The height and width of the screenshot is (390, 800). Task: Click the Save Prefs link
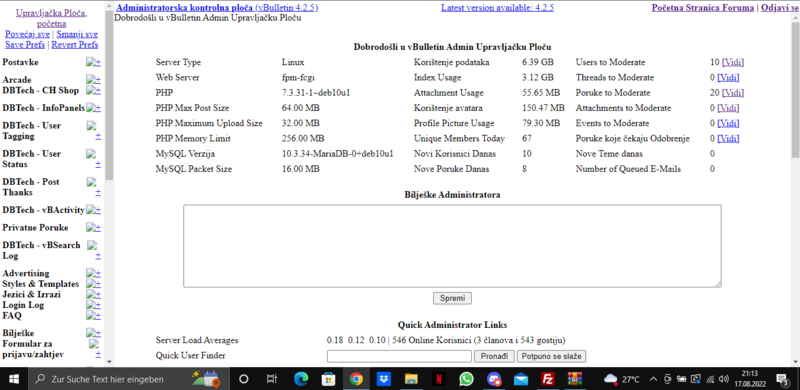point(25,45)
